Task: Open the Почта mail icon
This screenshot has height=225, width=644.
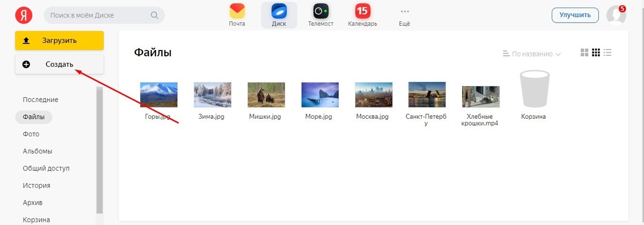Action: (237, 11)
